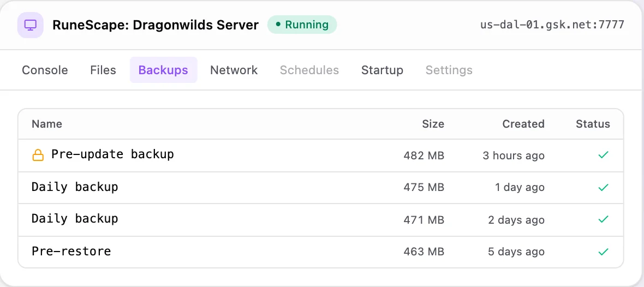Click the '3 hours ago' timestamp
644x287 pixels.
514,156
